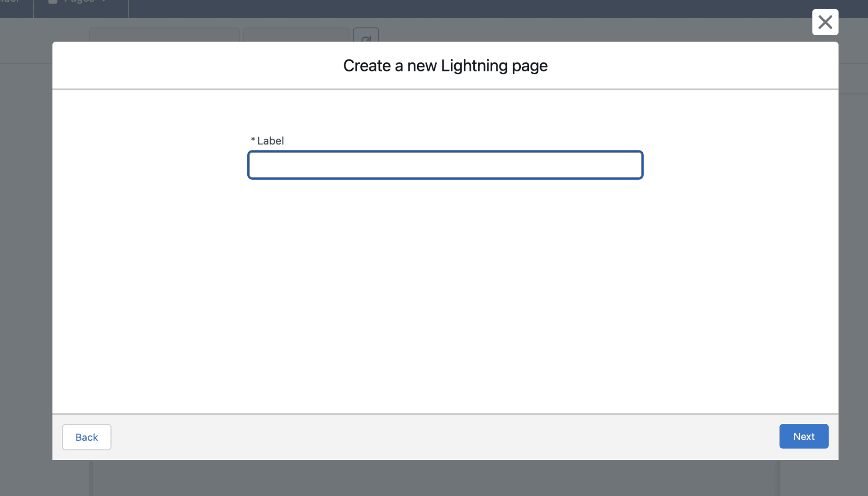Click the partially hidden refresh icon
The image size is (868, 496).
click(x=366, y=36)
